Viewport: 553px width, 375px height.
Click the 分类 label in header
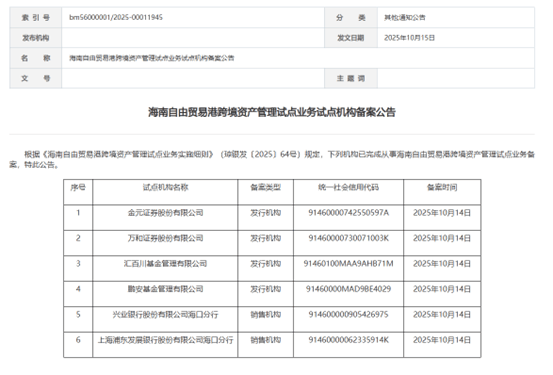pyautogui.click(x=351, y=18)
